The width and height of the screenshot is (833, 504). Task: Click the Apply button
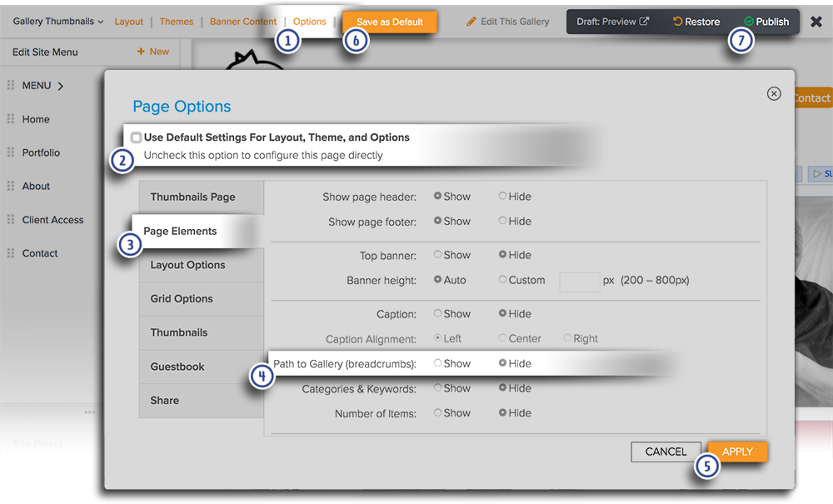pyautogui.click(x=737, y=452)
